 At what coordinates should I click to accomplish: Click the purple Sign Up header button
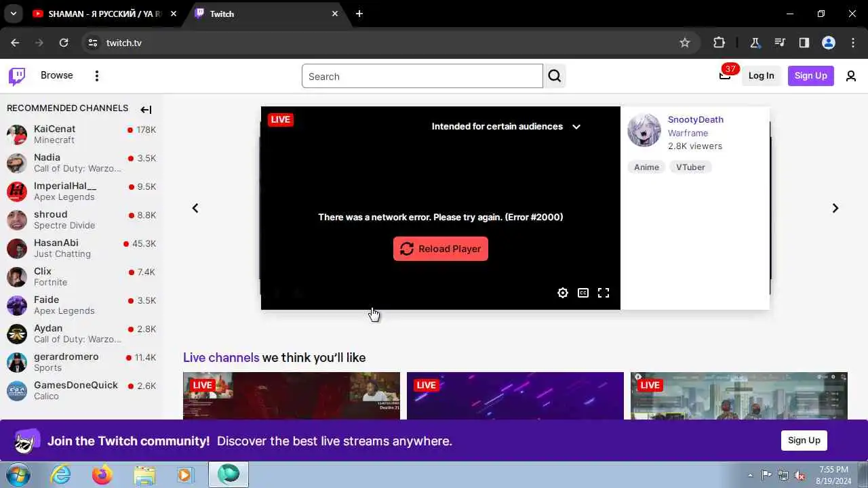811,75
